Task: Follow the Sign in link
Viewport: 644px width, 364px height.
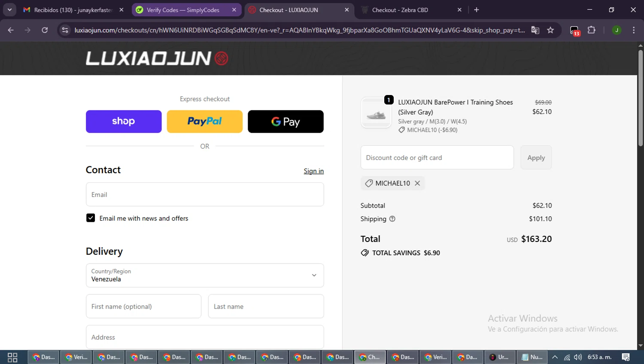Action: point(314,171)
